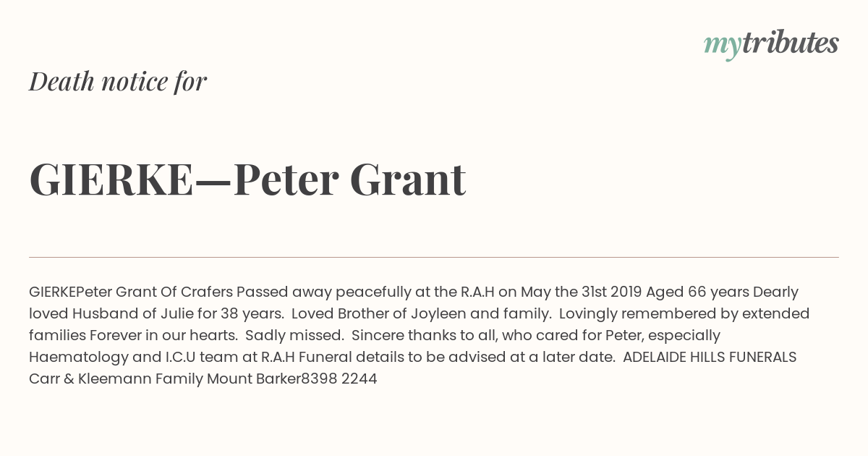Image resolution: width=868 pixels, height=456 pixels.
Task: Click the horizontal divider line
Action: pos(434,257)
